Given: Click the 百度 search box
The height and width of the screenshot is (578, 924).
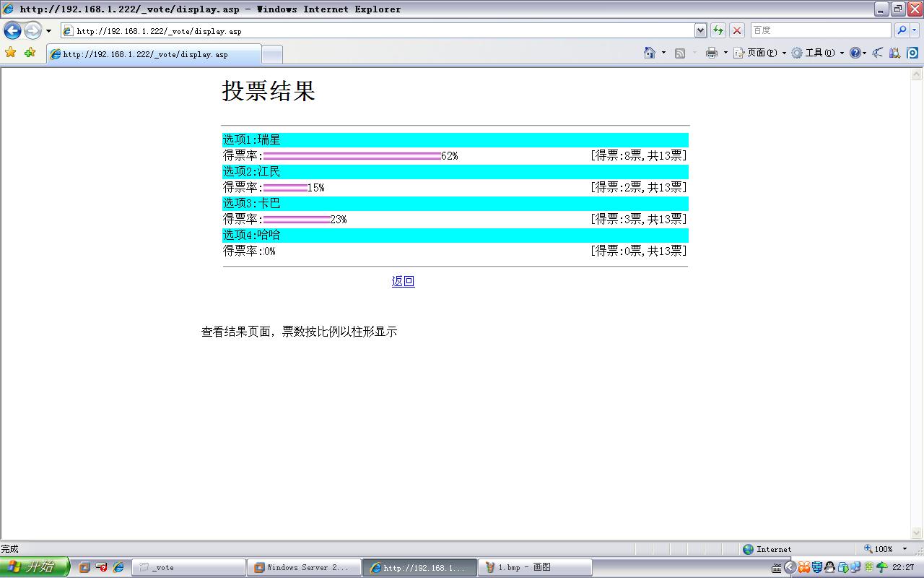Looking at the screenshot, I should (x=820, y=30).
